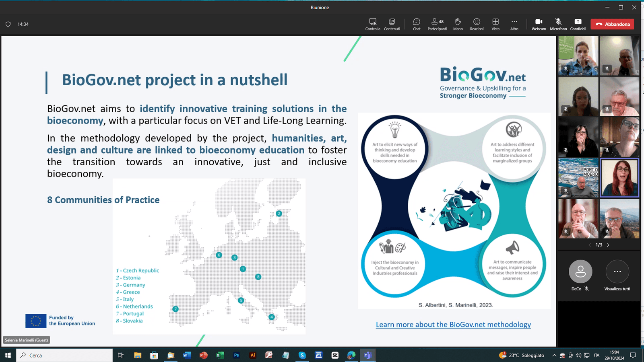644x362 pixels.
Task: Click the BioGov.net logo on the slide
Action: pos(483,83)
